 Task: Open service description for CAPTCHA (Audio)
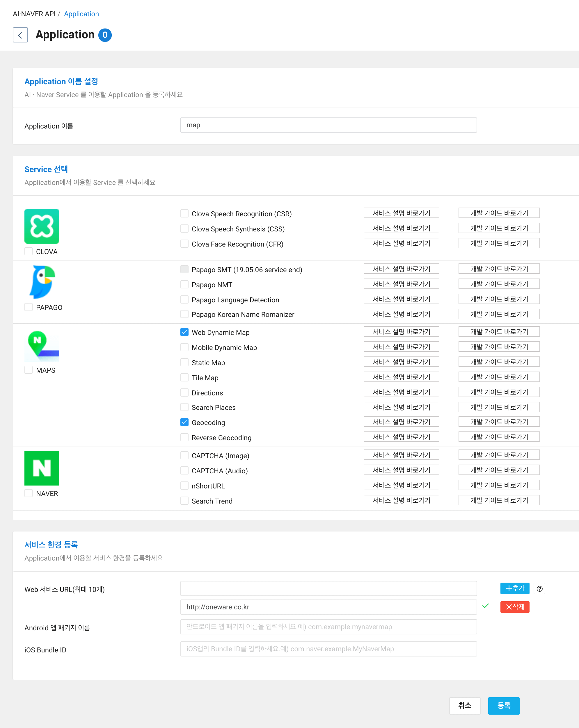point(401,470)
